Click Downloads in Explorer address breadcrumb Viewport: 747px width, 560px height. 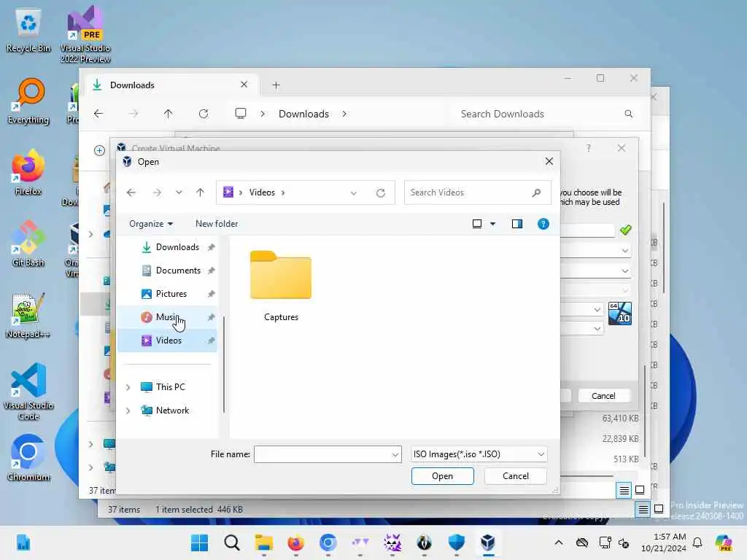tap(303, 114)
